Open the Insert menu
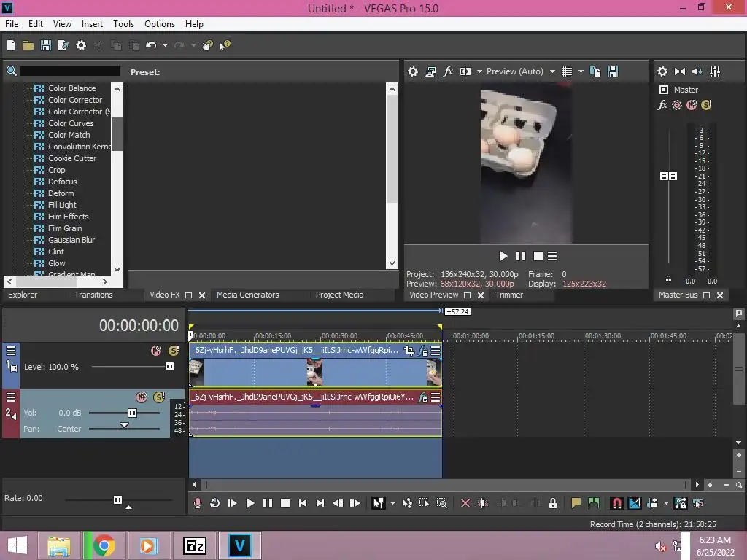The width and height of the screenshot is (747, 560). pos(92,24)
